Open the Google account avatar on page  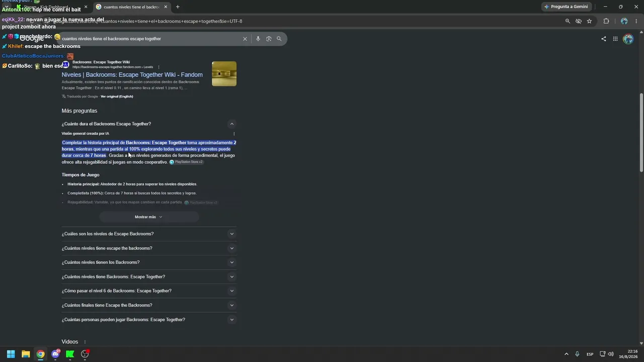[628, 39]
